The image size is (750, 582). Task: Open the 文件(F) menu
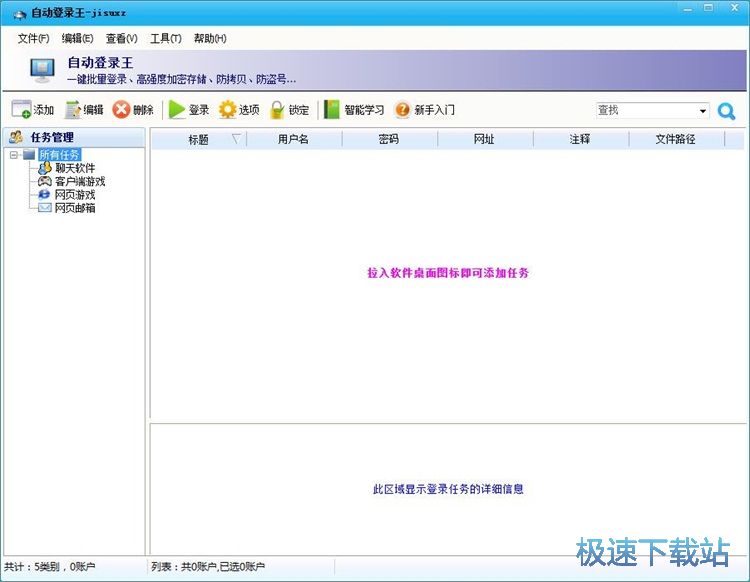click(x=33, y=38)
